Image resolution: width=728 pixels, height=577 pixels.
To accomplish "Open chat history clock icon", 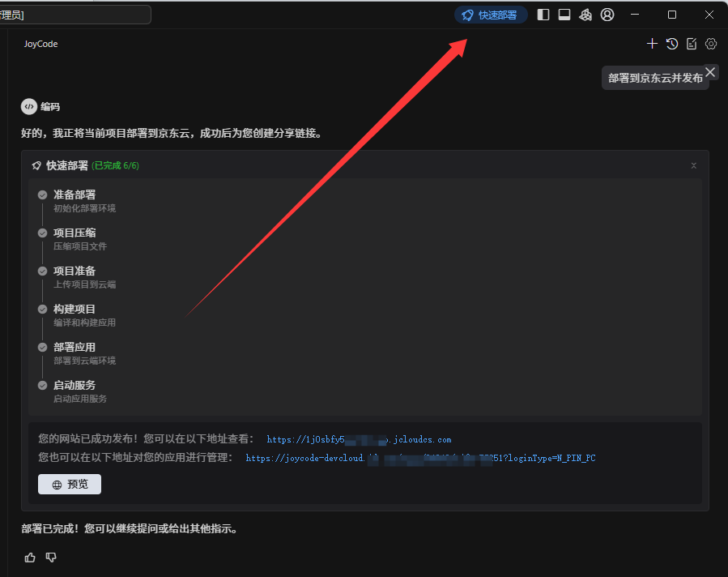I will pyautogui.click(x=672, y=44).
